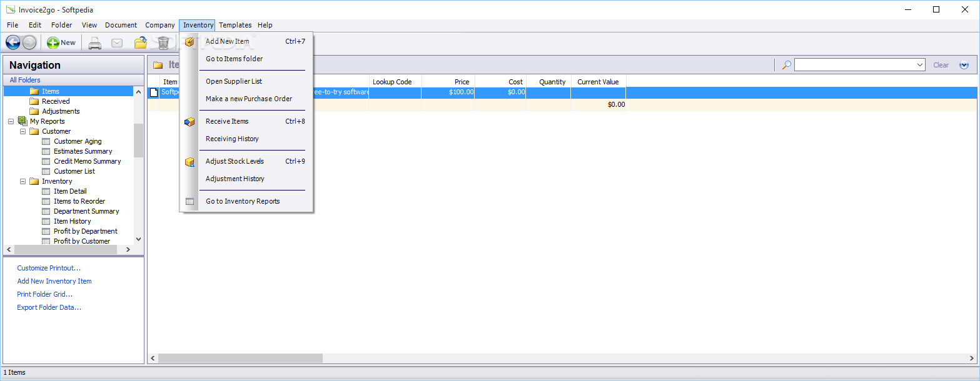
Task: Click the Items to Reorder report icon
Action: point(46,201)
